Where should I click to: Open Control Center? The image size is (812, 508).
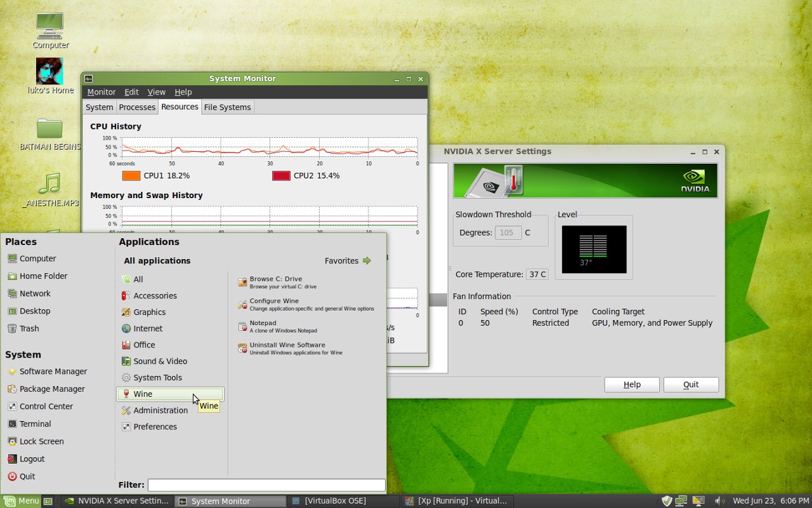(40, 406)
